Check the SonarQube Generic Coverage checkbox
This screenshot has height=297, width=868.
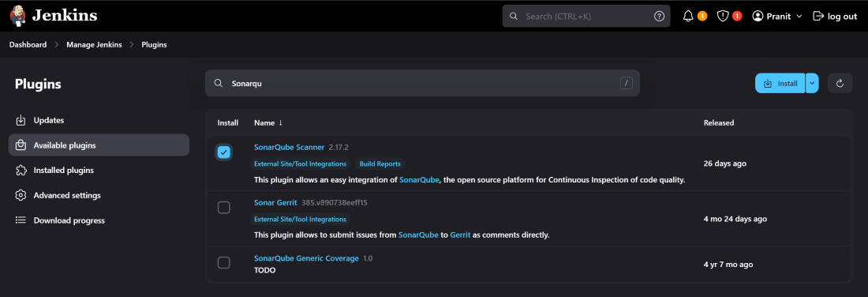click(223, 263)
